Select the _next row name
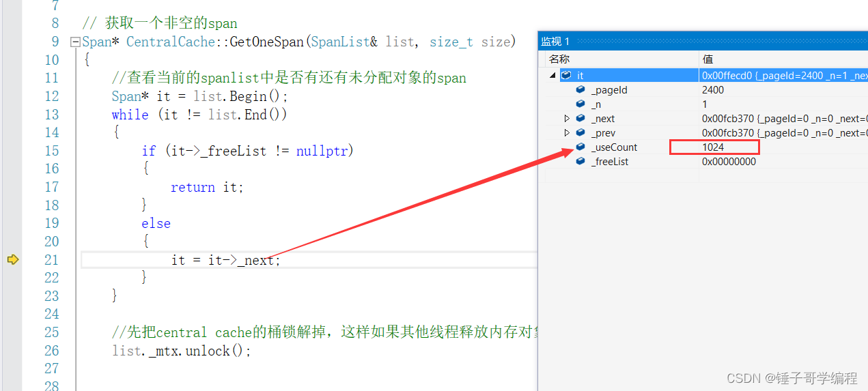Viewport: 868px width, 391px height. [x=603, y=119]
